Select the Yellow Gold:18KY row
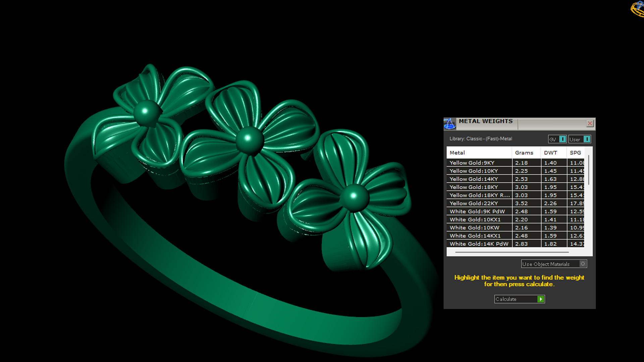644x362 pixels. pyautogui.click(x=515, y=187)
